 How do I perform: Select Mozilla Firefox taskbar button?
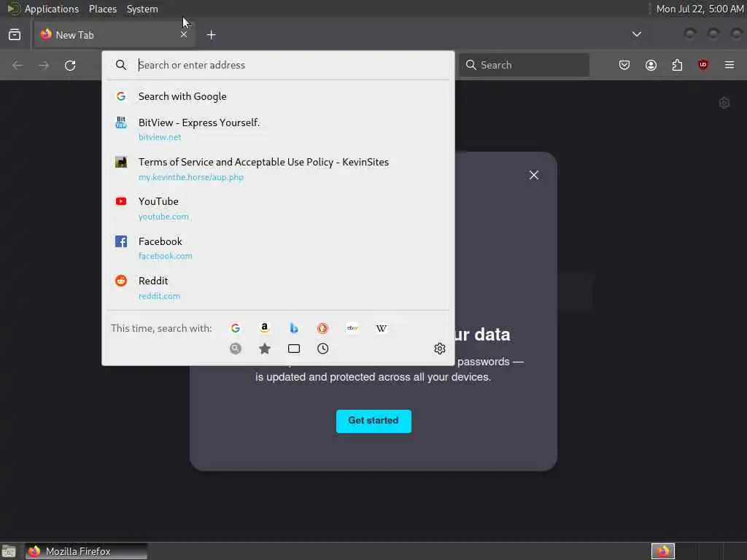click(86, 551)
